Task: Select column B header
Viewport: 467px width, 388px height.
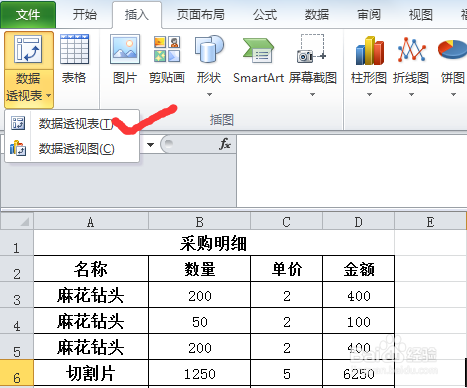Action: point(199,222)
